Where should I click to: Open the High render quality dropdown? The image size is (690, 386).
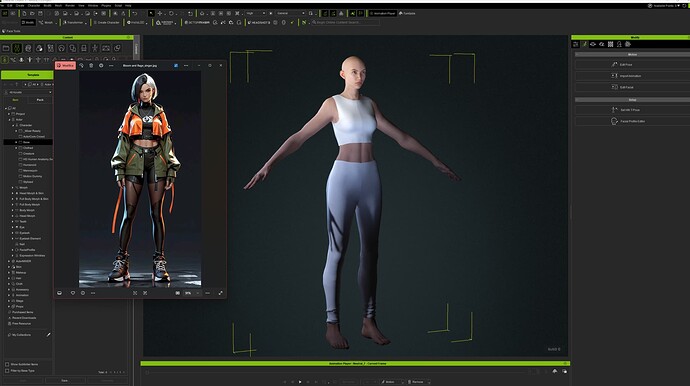[256, 14]
